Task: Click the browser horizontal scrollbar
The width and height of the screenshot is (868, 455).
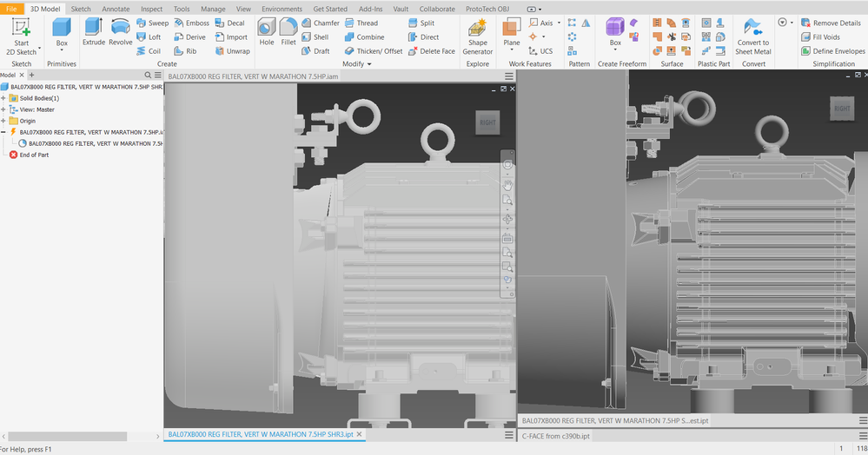Action: point(67,437)
